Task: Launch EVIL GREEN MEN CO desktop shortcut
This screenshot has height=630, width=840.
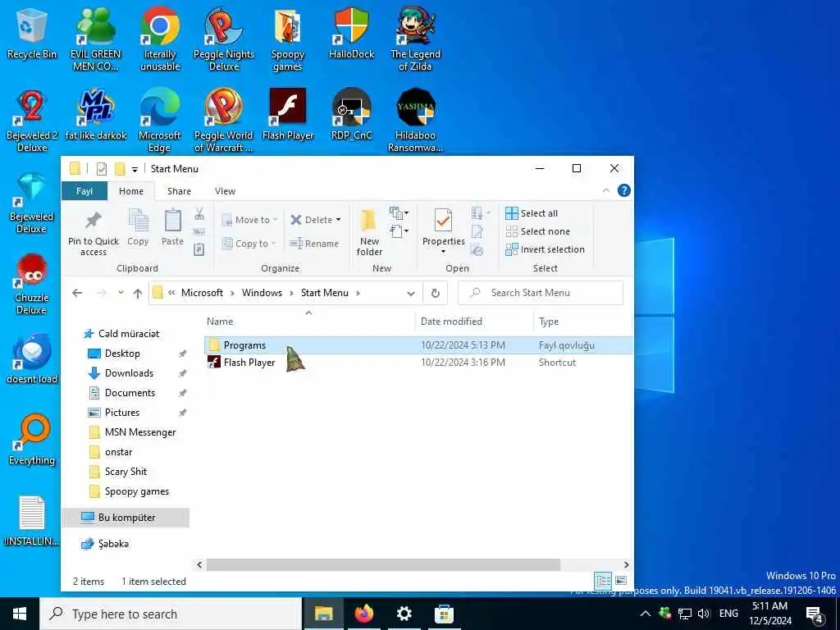Action: tap(95, 39)
